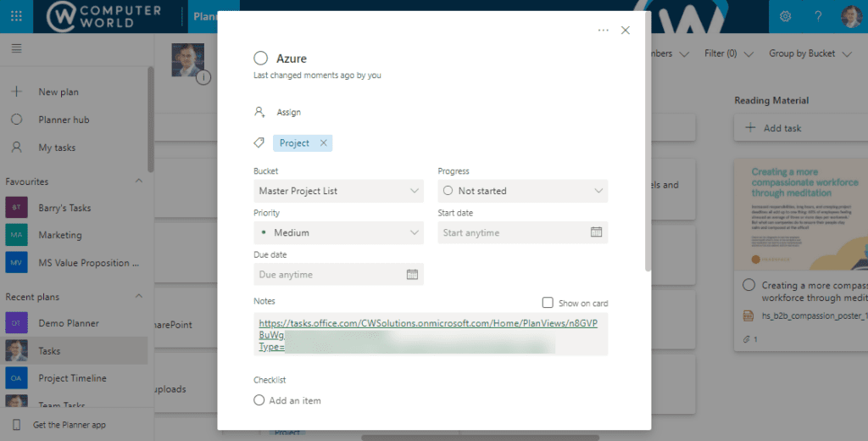Open the Project Timeline plan
Viewport: 868px width, 441px height.
74,378
